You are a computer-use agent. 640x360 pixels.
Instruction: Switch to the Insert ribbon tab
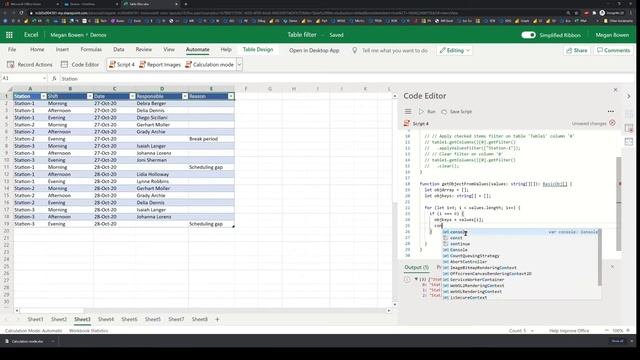pos(62,49)
